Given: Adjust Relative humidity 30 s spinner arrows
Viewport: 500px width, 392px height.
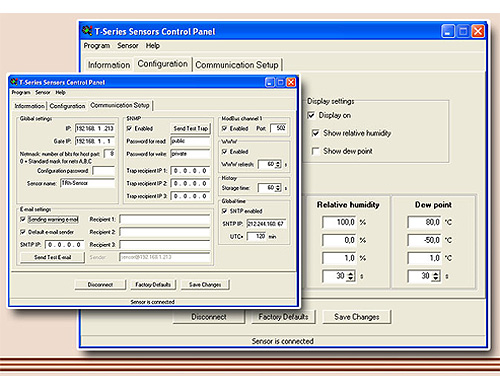Looking at the screenshot, I should point(351,276).
